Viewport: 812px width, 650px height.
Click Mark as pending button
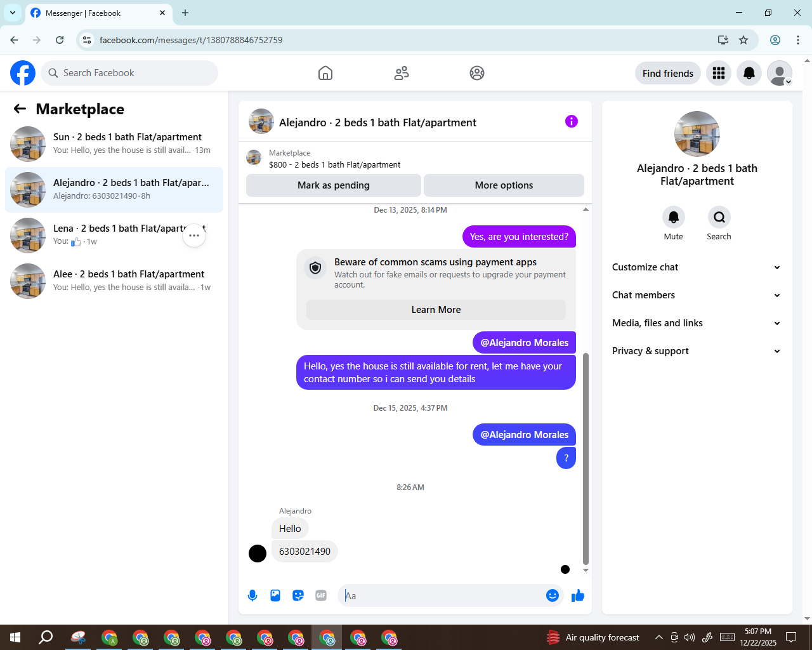(334, 185)
